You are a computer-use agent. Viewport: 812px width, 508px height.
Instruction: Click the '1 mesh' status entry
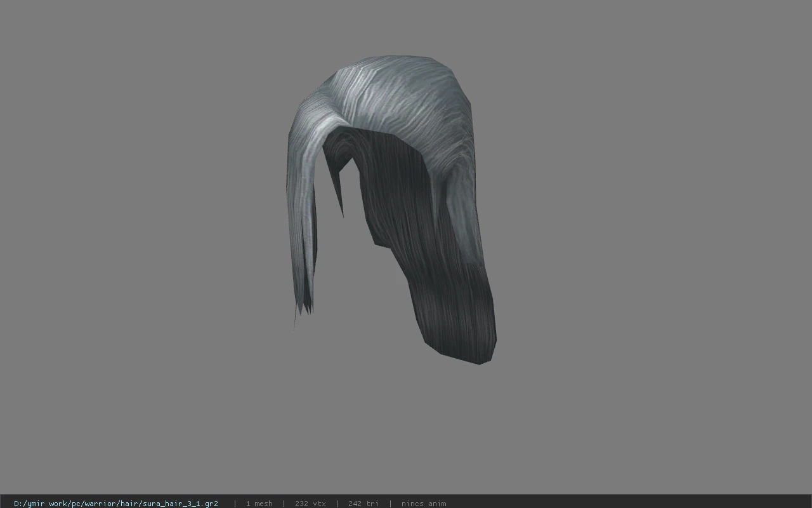259,504
